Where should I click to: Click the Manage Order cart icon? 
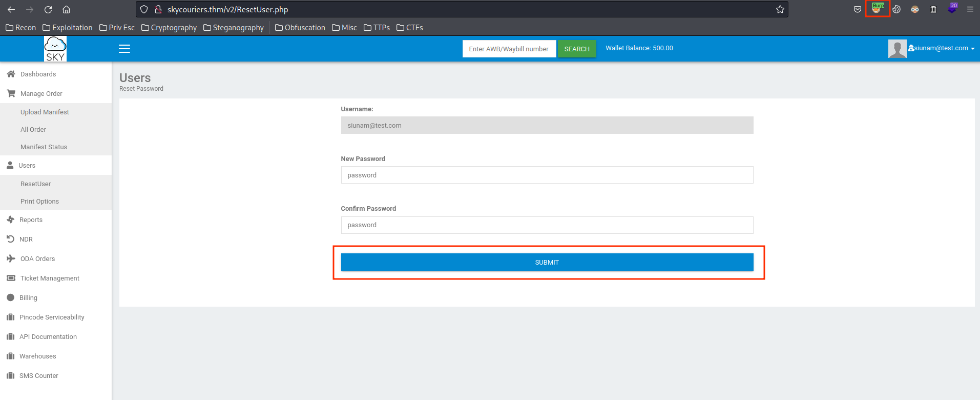(x=11, y=93)
